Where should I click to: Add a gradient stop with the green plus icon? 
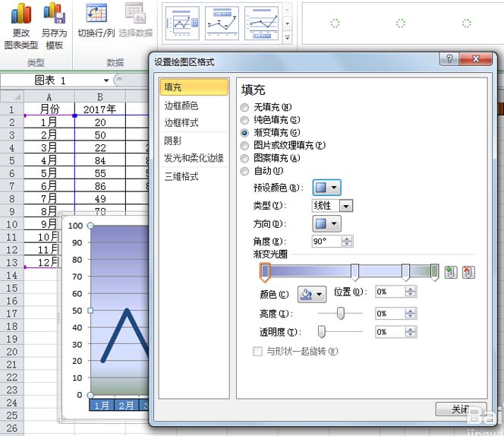point(451,272)
